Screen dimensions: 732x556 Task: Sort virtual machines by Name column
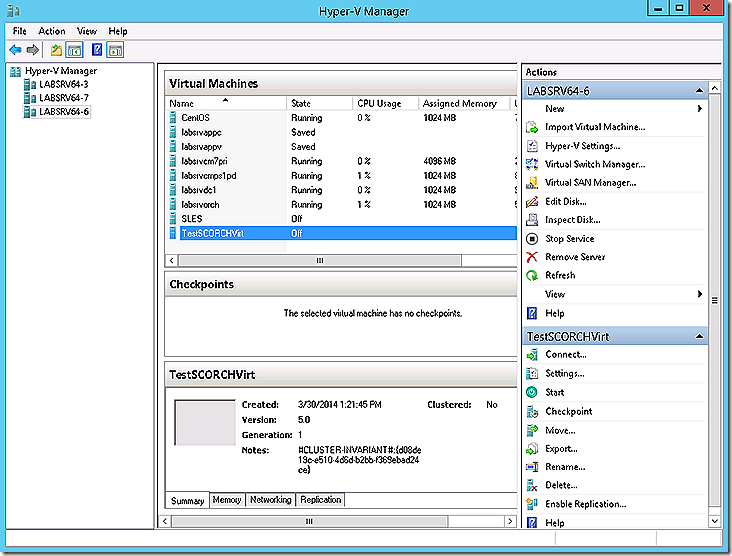pos(226,103)
